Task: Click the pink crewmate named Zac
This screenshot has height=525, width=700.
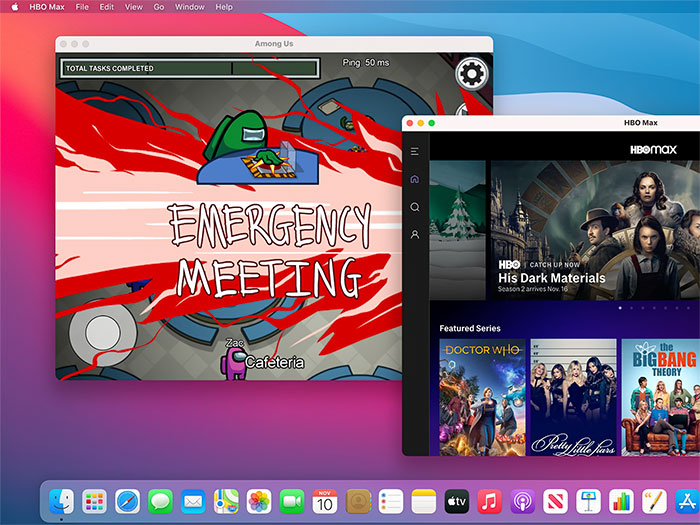Action: click(233, 363)
